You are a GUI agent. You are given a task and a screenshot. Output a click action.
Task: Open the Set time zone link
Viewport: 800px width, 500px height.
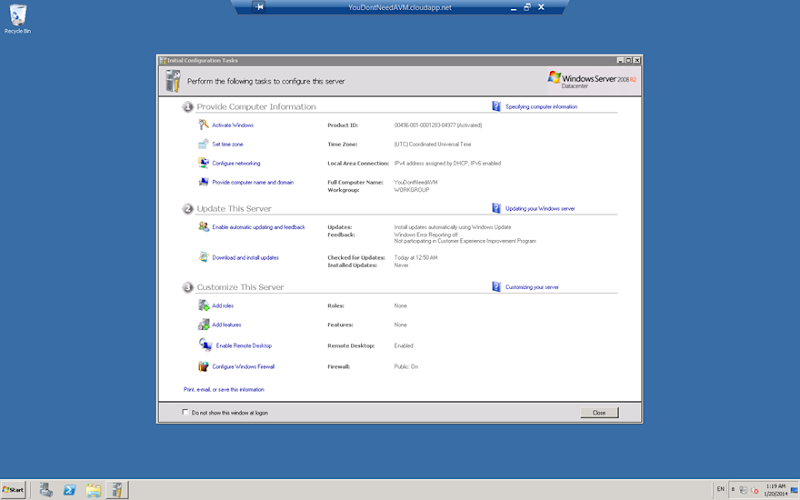click(228, 144)
